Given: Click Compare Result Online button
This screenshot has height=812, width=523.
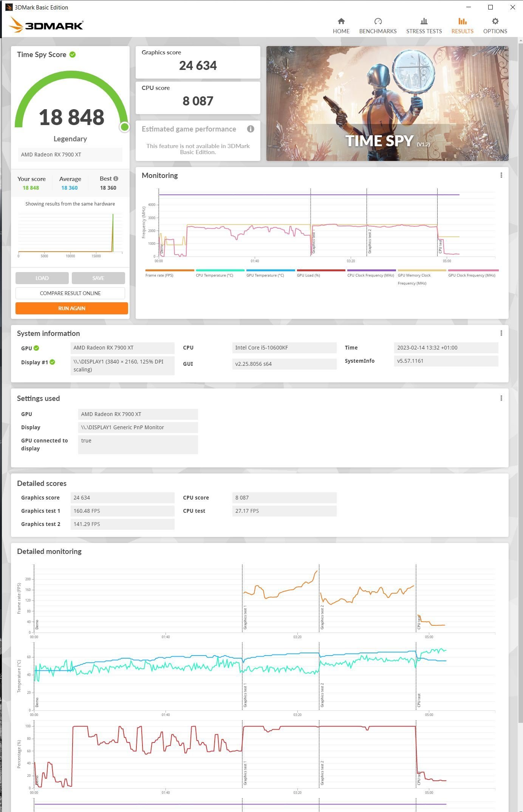Looking at the screenshot, I should coord(70,293).
